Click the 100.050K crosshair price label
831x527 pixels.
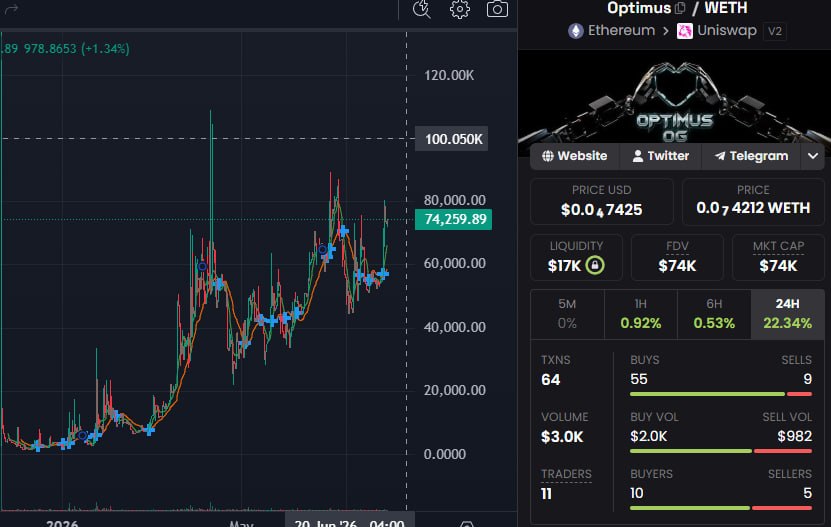coord(452,139)
